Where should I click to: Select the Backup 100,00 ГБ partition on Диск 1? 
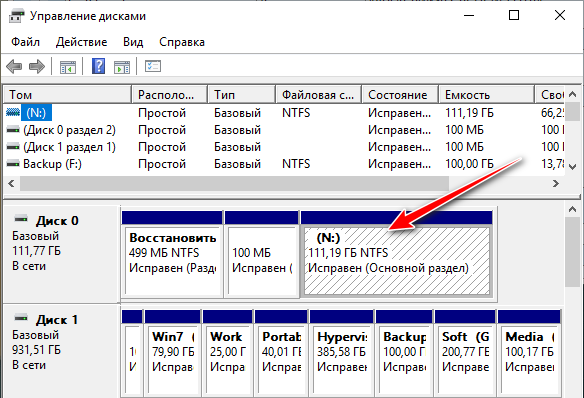tap(404, 353)
